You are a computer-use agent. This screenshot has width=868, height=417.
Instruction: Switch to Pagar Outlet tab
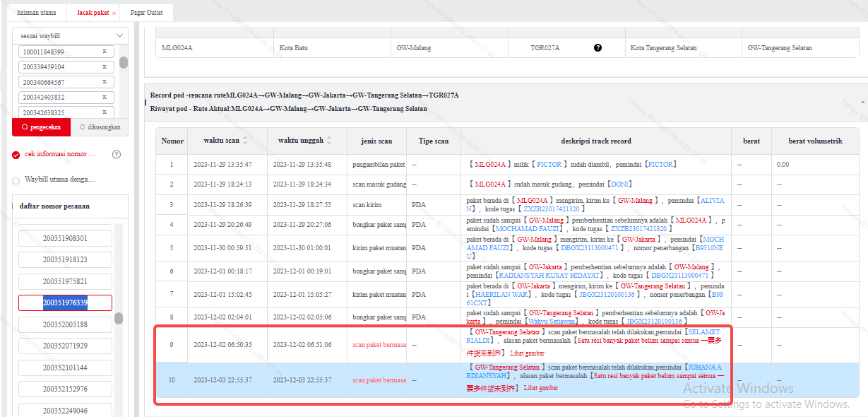(x=147, y=13)
